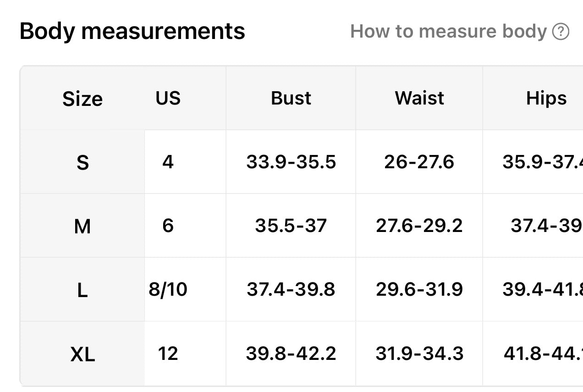Select the XL size row label
This screenshot has height=392, width=583.
tap(82, 354)
